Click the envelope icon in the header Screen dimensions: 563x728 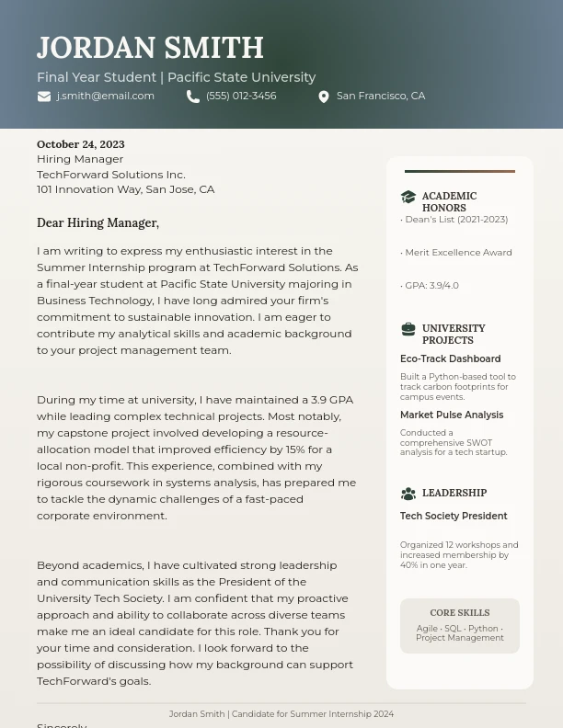click(x=44, y=97)
